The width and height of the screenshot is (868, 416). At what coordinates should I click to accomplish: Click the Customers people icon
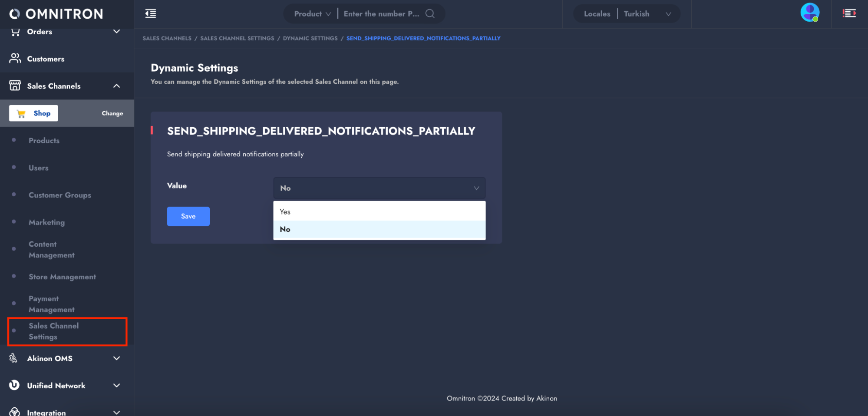(15, 58)
